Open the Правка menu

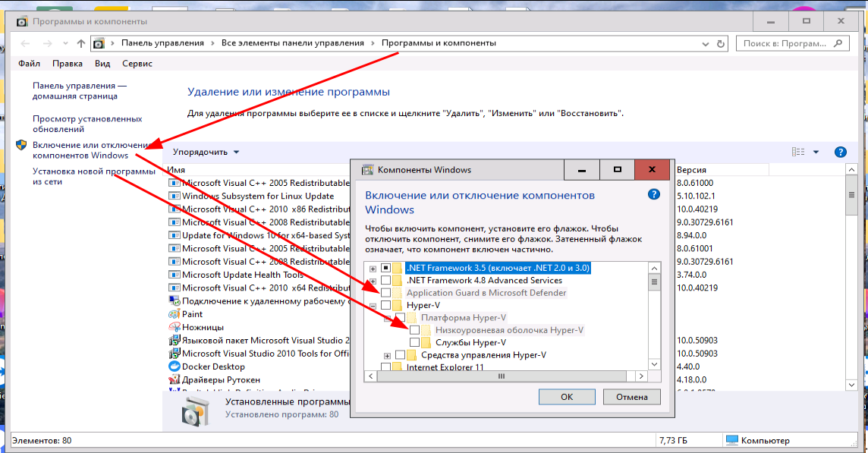tap(68, 63)
